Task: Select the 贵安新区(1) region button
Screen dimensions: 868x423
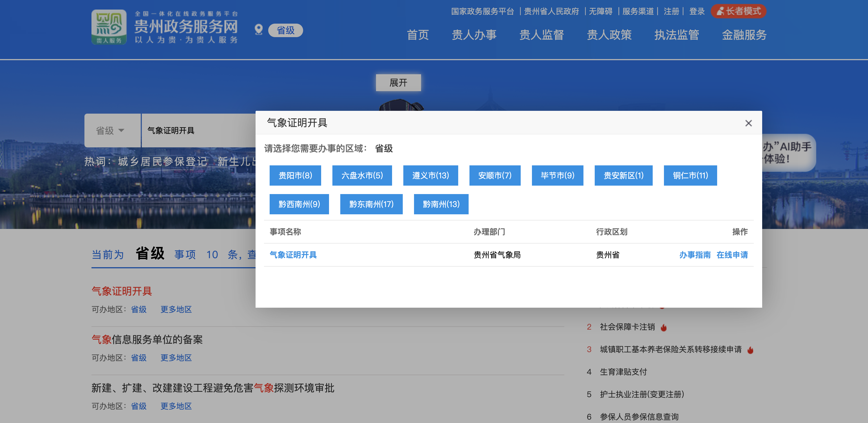Action: click(x=623, y=175)
